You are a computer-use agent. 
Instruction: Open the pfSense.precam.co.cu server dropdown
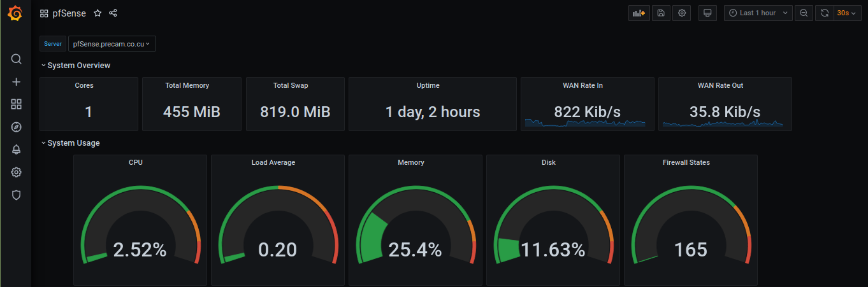(112, 44)
